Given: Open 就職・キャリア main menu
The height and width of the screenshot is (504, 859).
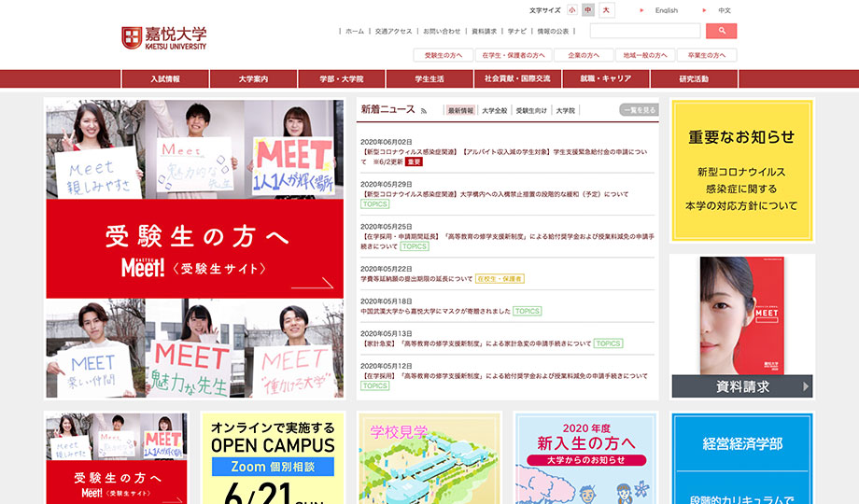Looking at the screenshot, I should click(x=606, y=79).
